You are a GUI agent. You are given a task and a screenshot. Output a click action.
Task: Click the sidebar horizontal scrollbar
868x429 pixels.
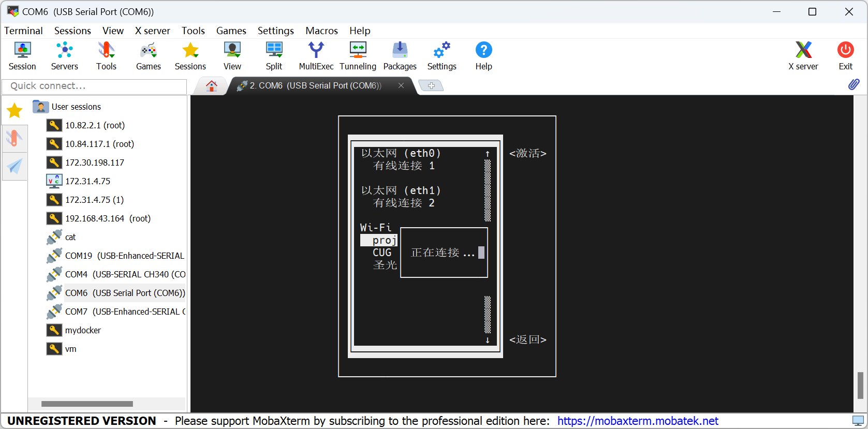pyautogui.click(x=87, y=404)
